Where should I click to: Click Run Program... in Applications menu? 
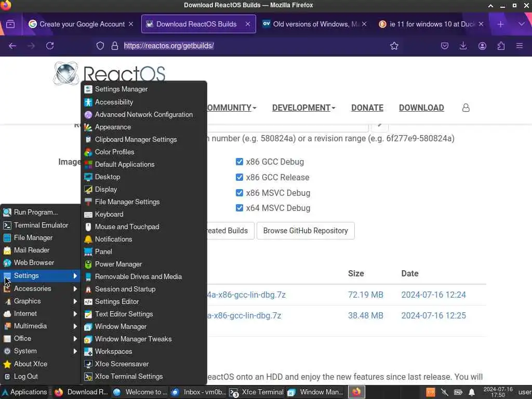pyautogui.click(x=41, y=212)
